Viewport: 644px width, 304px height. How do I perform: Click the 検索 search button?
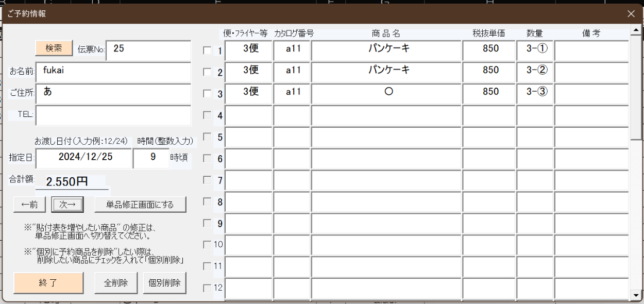(x=54, y=48)
